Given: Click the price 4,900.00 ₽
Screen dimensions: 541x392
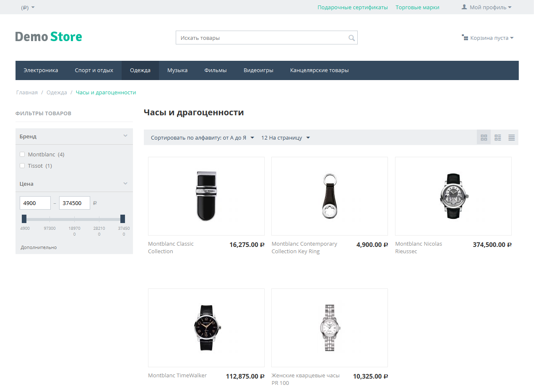Looking at the screenshot, I should 372,244.
